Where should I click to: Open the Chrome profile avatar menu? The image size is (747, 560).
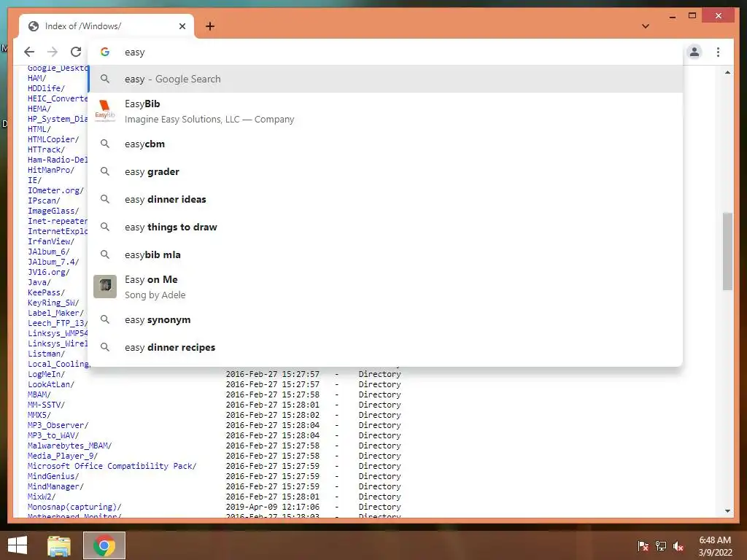(694, 52)
